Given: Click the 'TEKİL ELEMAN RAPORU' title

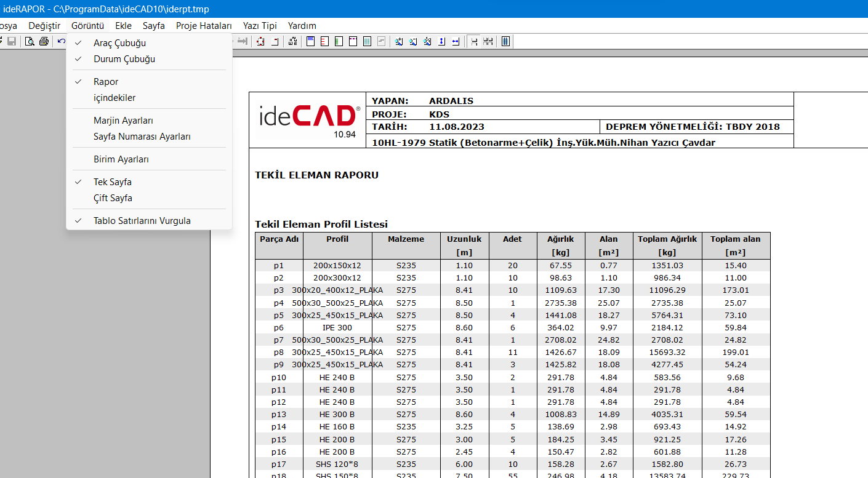Looking at the screenshot, I should coord(317,175).
